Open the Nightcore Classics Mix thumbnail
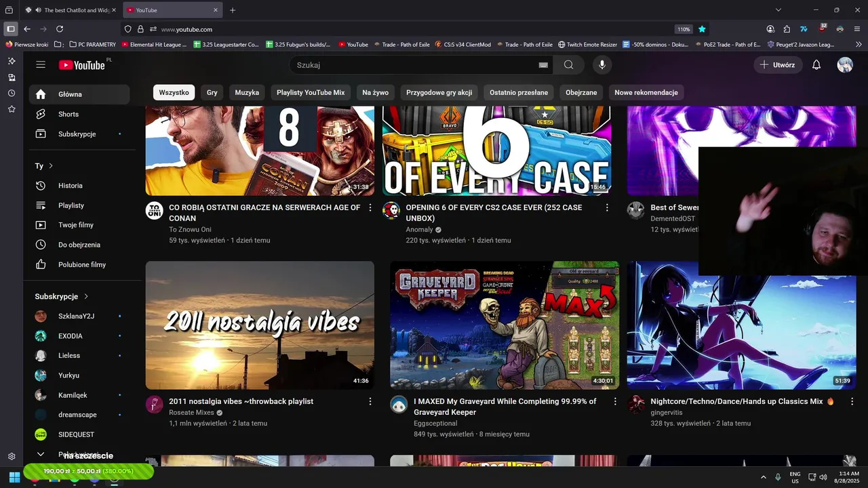This screenshot has width=868, height=488. point(741,325)
